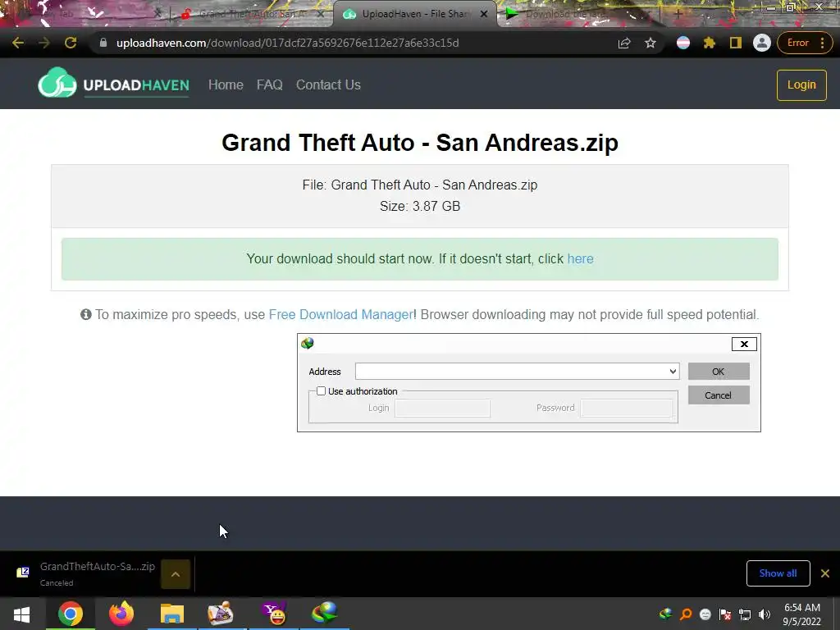The height and width of the screenshot is (630, 840).
Task: Go back using the browser back arrow
Action: 18,43
